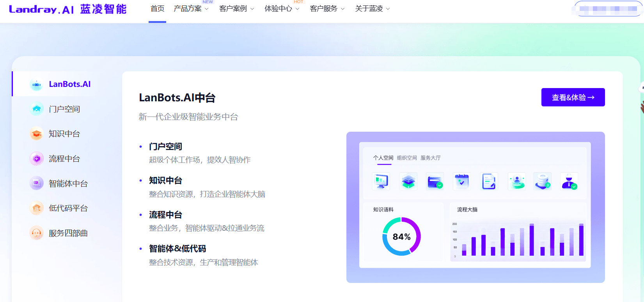The height and width of the screenshot is (302, 644).
Task: Open the 客户案例 menu item
Action: click(x=233, y=9)
